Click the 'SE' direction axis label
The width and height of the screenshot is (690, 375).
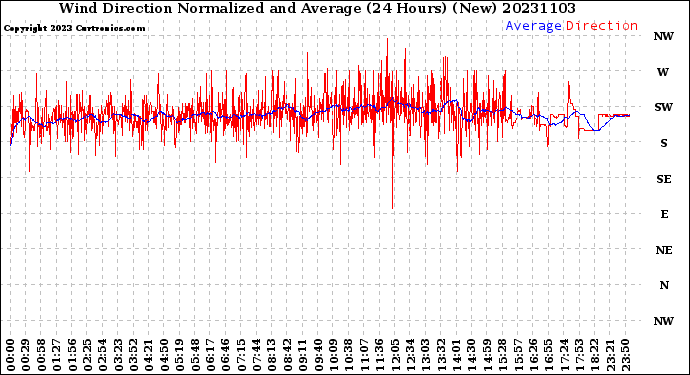pyautogui.click(x=664, y=179)
